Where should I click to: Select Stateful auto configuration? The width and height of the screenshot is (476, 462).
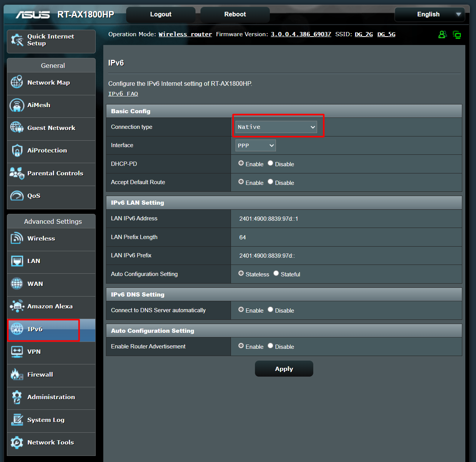point(276,273)
